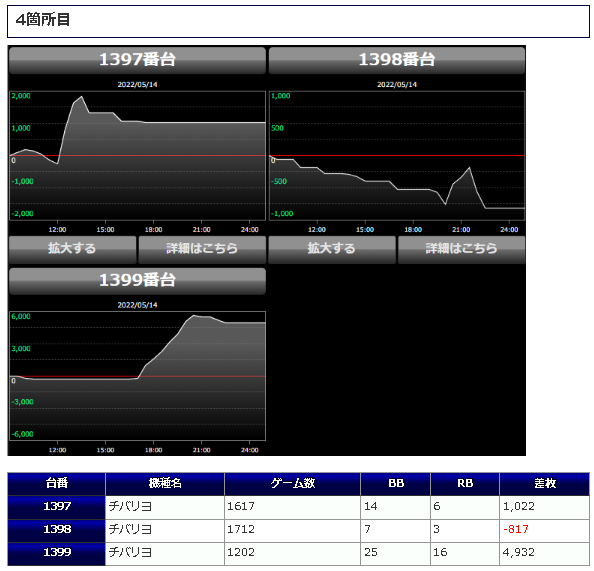Click the 機種名 column header
This screenshot has width=594, height=571.
click(165, 484)
